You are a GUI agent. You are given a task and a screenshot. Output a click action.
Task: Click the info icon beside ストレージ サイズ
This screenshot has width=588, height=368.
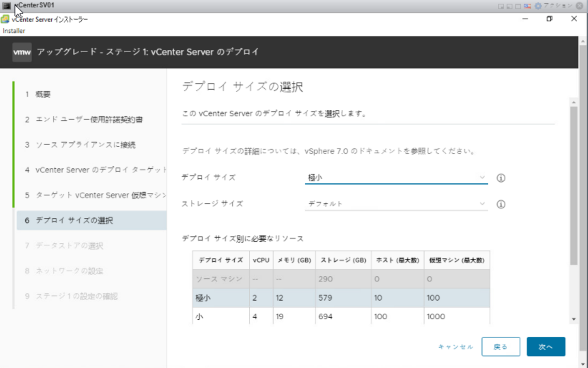coord(501,204)
